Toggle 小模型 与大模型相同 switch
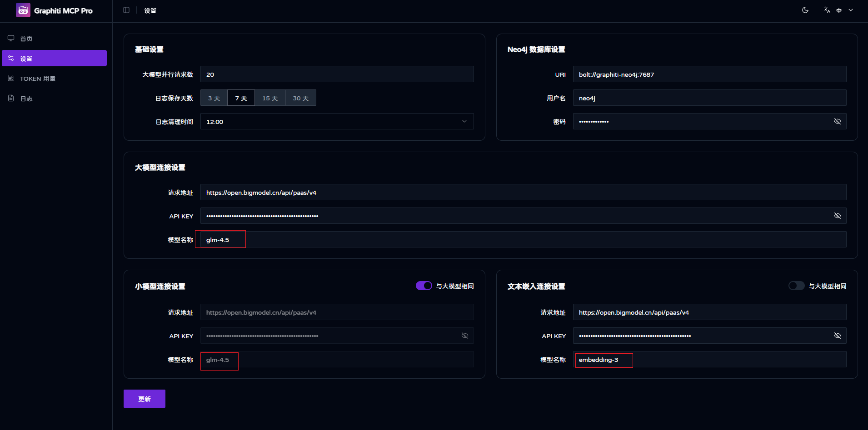This screenshot has height=430, width=868. [x=424, y=286]
